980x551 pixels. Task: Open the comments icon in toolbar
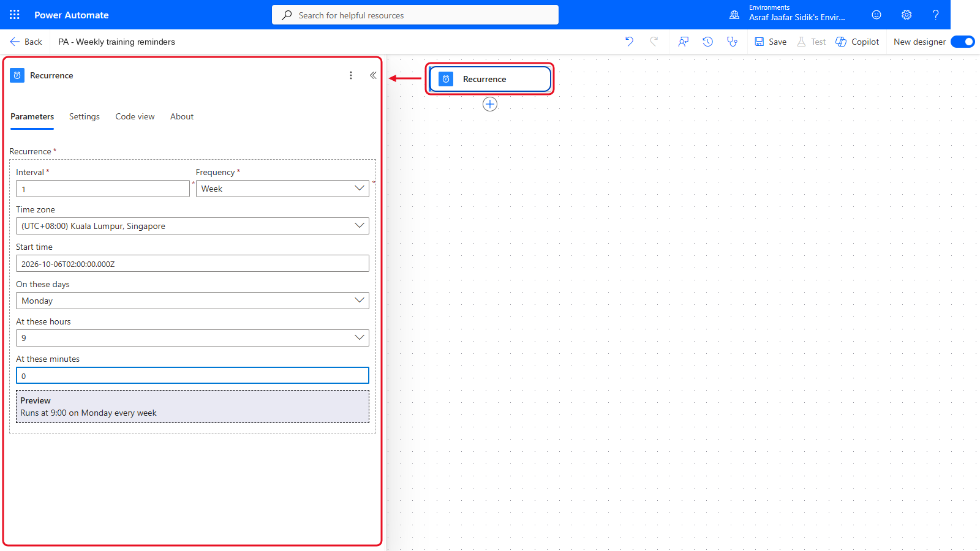[684, 42]
